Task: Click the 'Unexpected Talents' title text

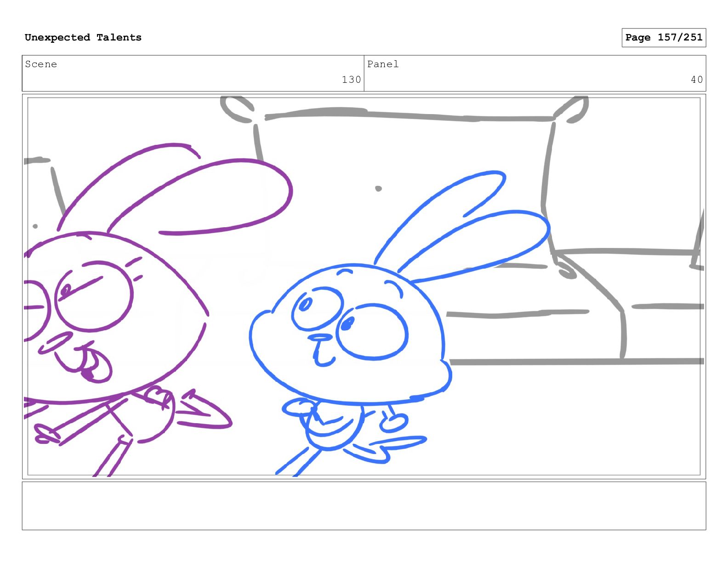Action: click(x=83, y=37)
